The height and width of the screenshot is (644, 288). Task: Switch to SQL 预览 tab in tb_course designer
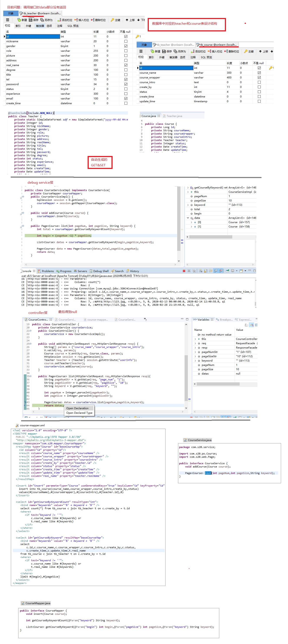point(206,57)
